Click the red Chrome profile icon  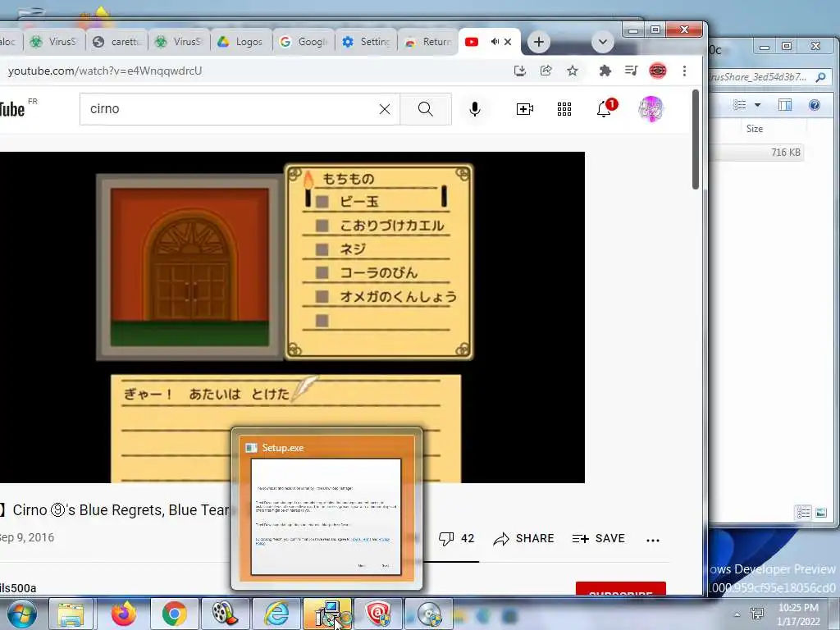pos(658,71)
